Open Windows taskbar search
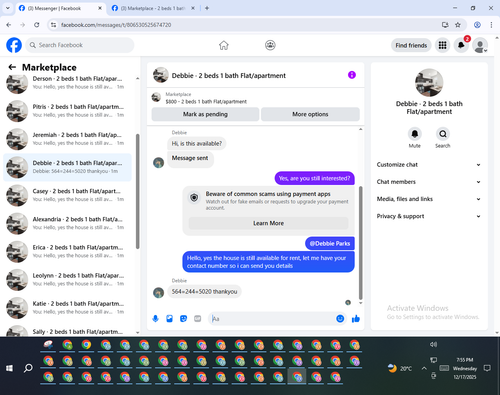Screen dimensions: 500x395 (28, 368)
